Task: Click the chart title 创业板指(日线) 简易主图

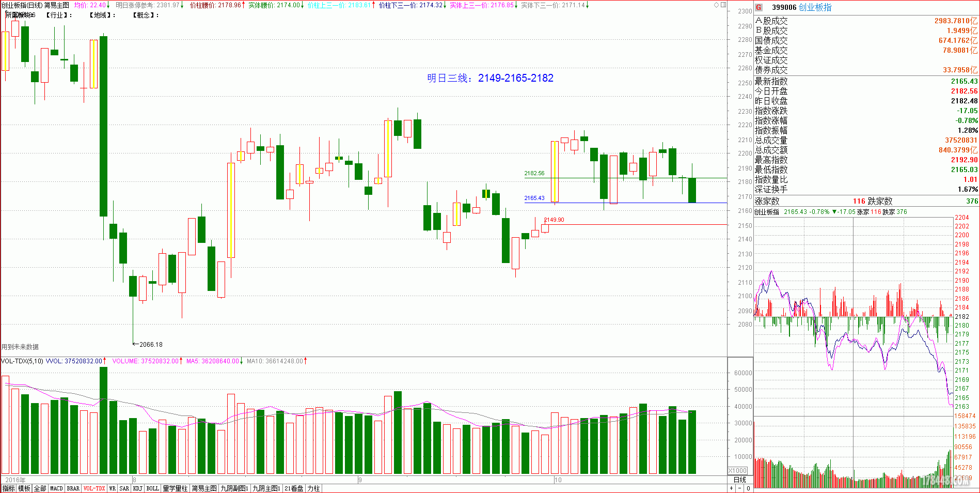Action: 35,5
